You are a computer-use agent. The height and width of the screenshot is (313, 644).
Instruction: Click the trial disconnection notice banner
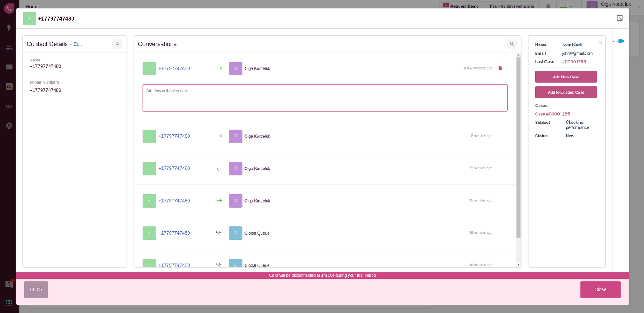322,275
